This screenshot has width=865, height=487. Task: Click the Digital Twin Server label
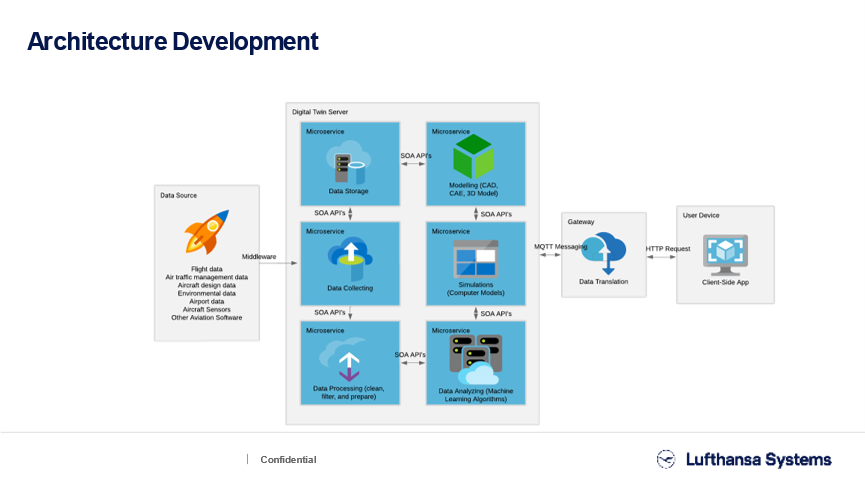coord(320,112)
